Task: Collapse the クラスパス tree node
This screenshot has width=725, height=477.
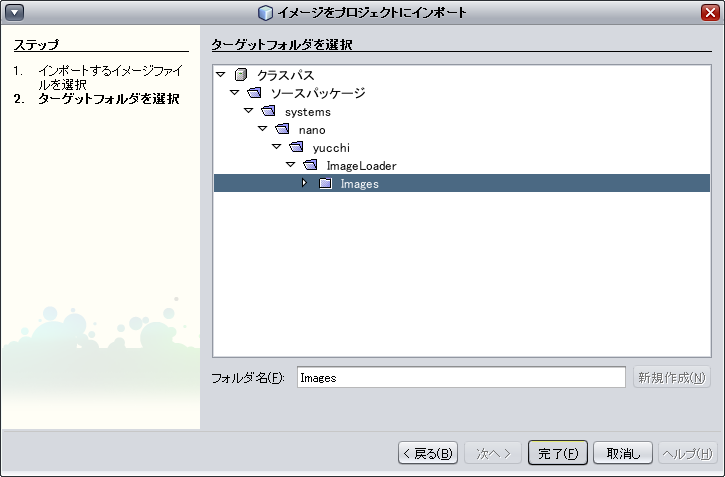Action: [220, 75]
